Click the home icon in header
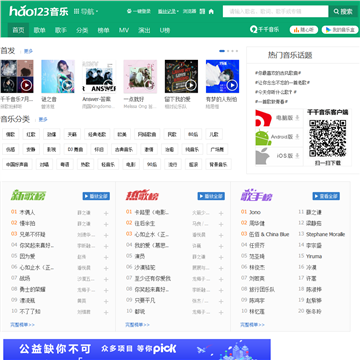This screenshot has height=360, width=360. tap(211, 11)
